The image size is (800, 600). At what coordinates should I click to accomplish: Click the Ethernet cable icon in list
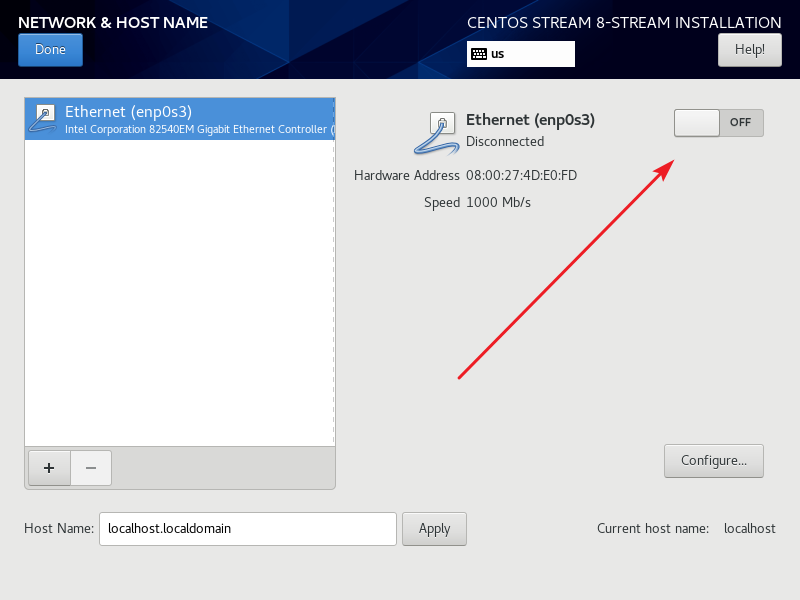[x=42, y=118]
